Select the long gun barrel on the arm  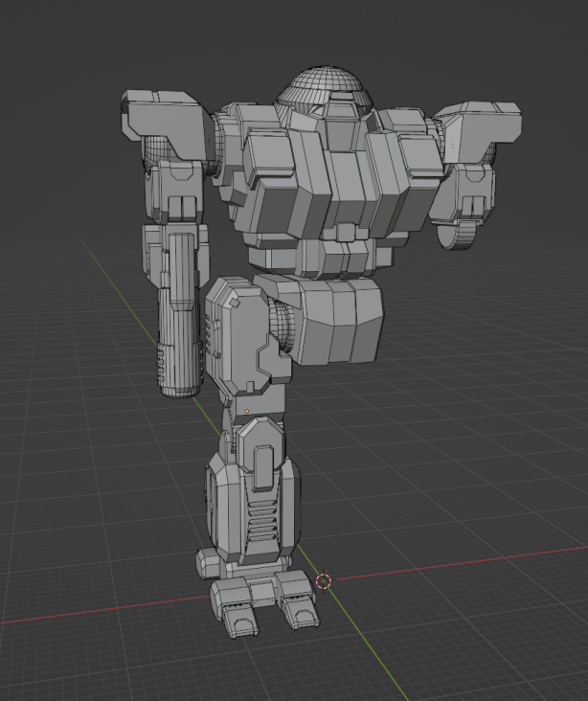tap(178, 316)
